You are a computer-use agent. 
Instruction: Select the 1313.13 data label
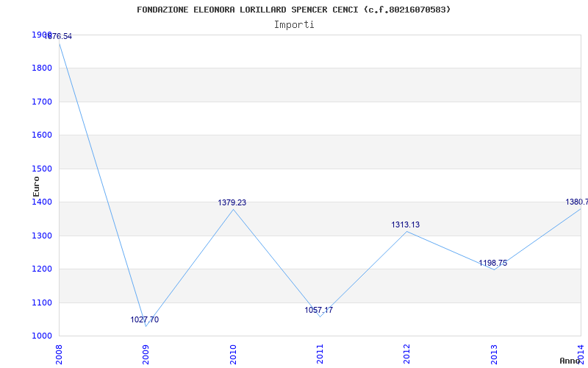click(x=406, y=224)
